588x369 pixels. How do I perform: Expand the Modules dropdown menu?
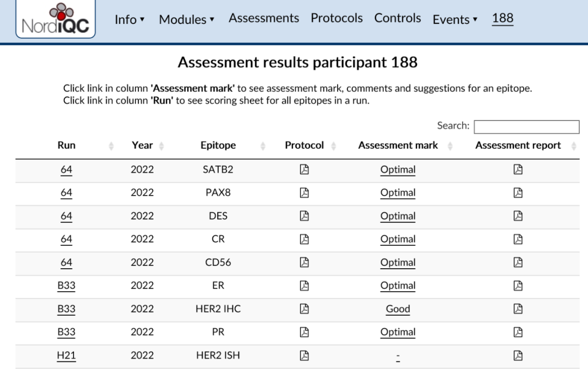click(x=187, y=20)
